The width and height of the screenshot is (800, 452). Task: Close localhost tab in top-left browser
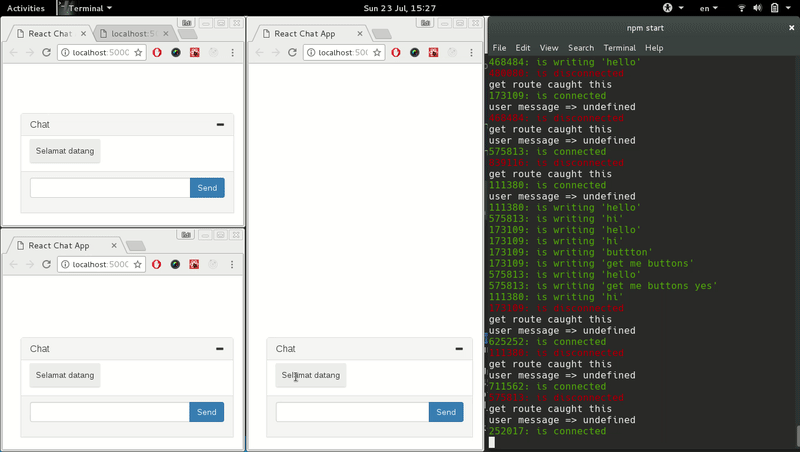(x=166, y=34)
